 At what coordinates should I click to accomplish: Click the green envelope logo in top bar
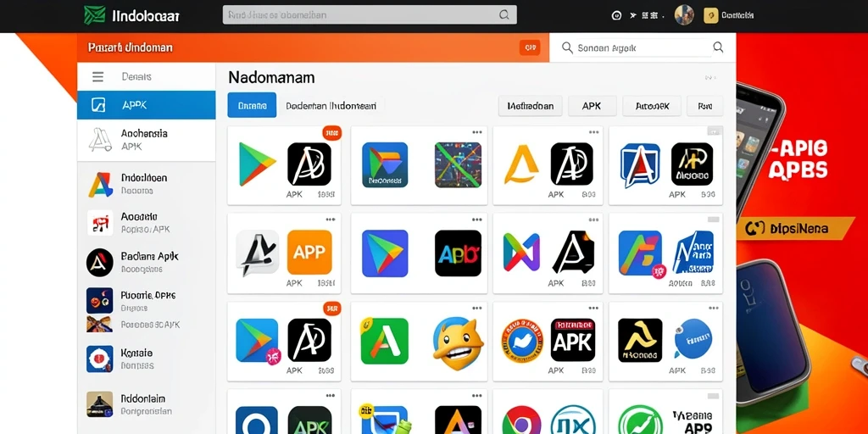tap(95, 15)
